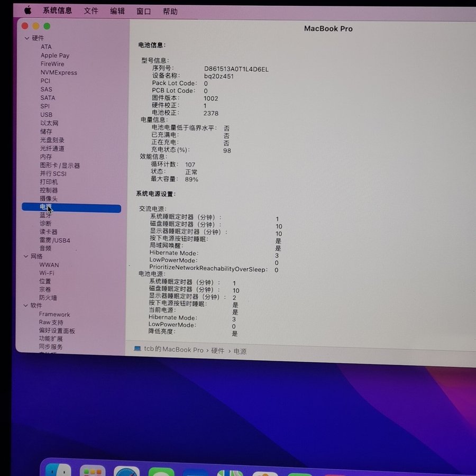Open the 文件 menu

(91, 11)
